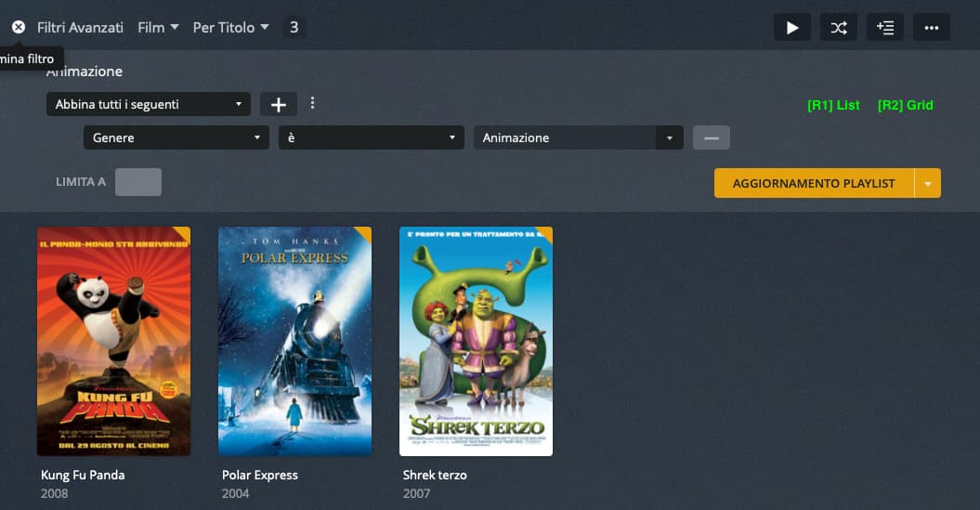The height and width of the screenshot is (510, 980).
Task: Open the Kung Fu Panda poster
Action: click(113, 341)
